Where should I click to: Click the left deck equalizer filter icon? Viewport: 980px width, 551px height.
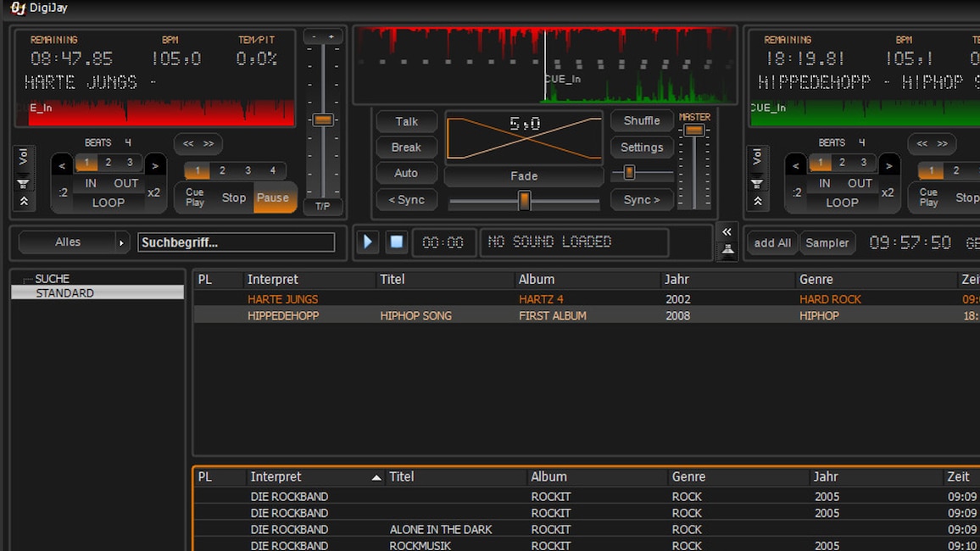(x=23, y=184)
